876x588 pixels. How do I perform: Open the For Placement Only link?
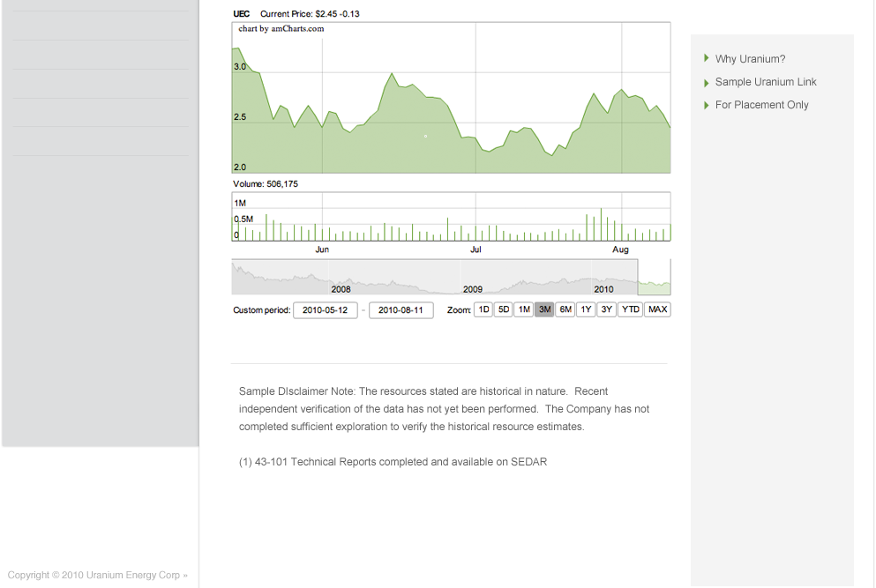(x=761, y=105)
